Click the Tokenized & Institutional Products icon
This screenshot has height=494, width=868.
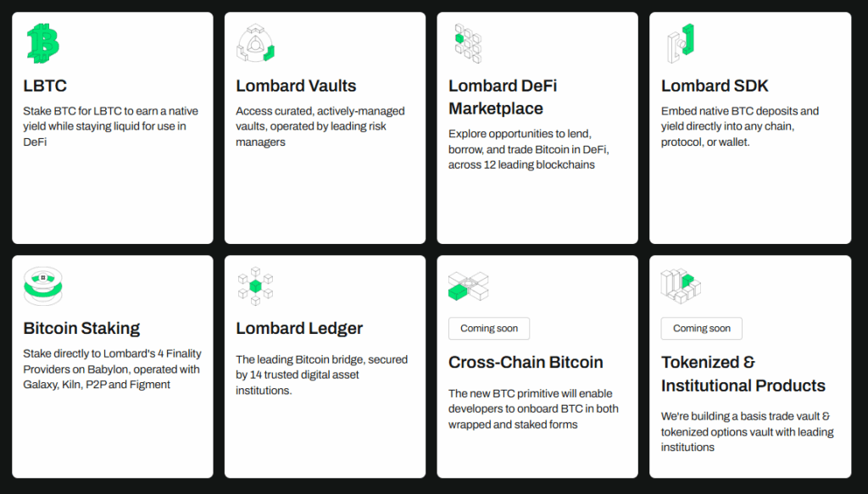(681, 286)
